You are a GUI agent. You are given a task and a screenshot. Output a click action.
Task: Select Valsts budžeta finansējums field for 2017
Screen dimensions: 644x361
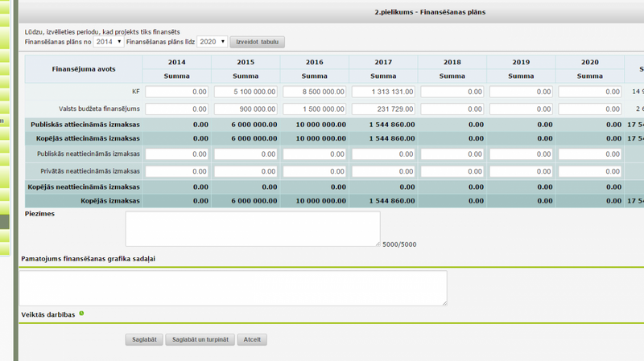[x=383, y=109]
